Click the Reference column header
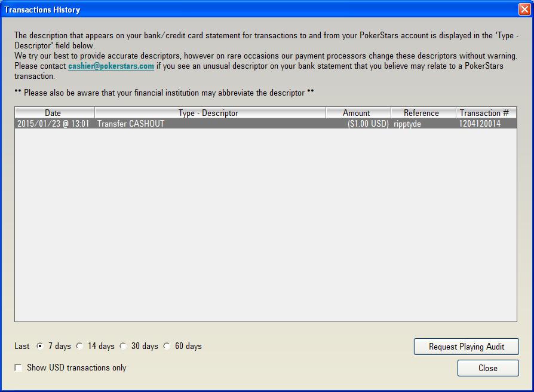The image size is (534, 392). [x=421, y=113]
